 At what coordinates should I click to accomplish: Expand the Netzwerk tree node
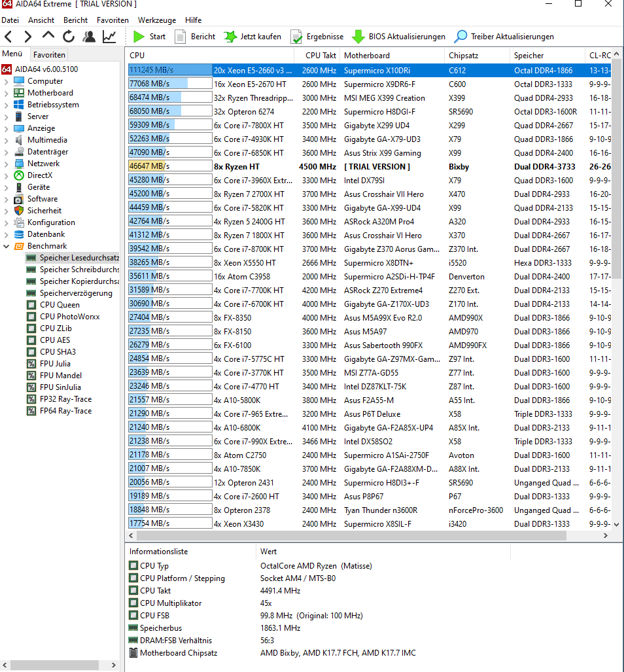click(x=6, y=164)
